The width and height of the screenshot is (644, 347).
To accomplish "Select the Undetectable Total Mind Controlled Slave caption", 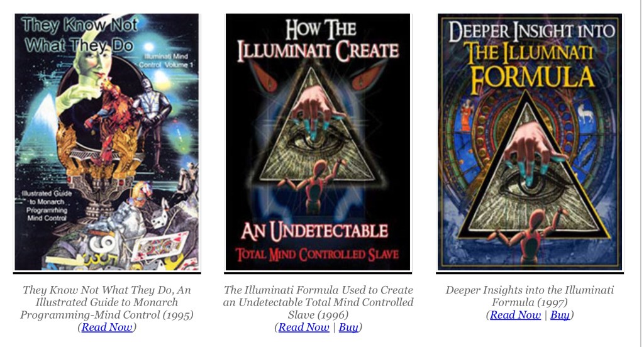I will (x=318, y=302).
